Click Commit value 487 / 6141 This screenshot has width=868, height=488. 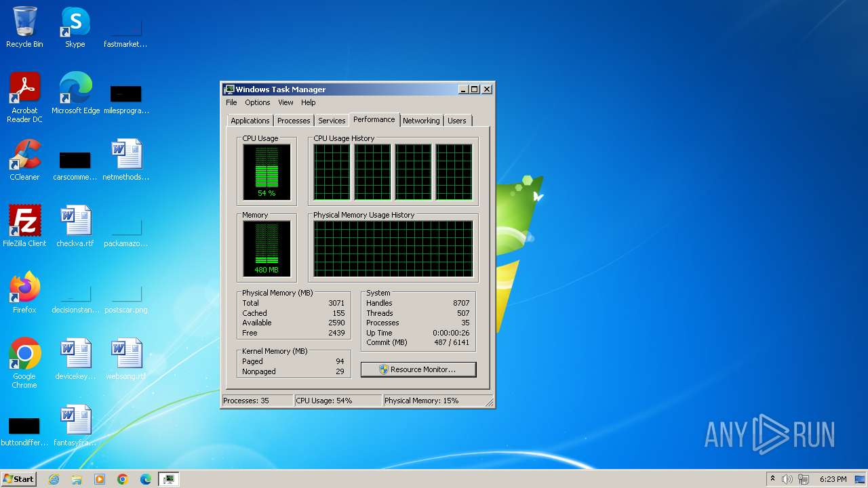[x=452, y=342]
